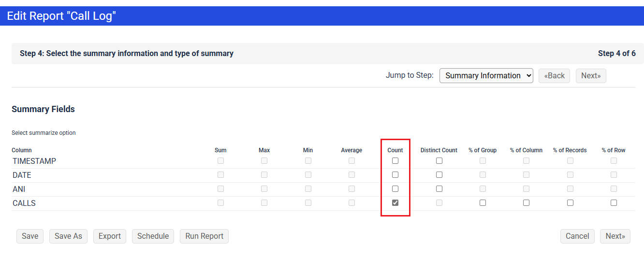
Task: Save the report
Action: point(30,236)
